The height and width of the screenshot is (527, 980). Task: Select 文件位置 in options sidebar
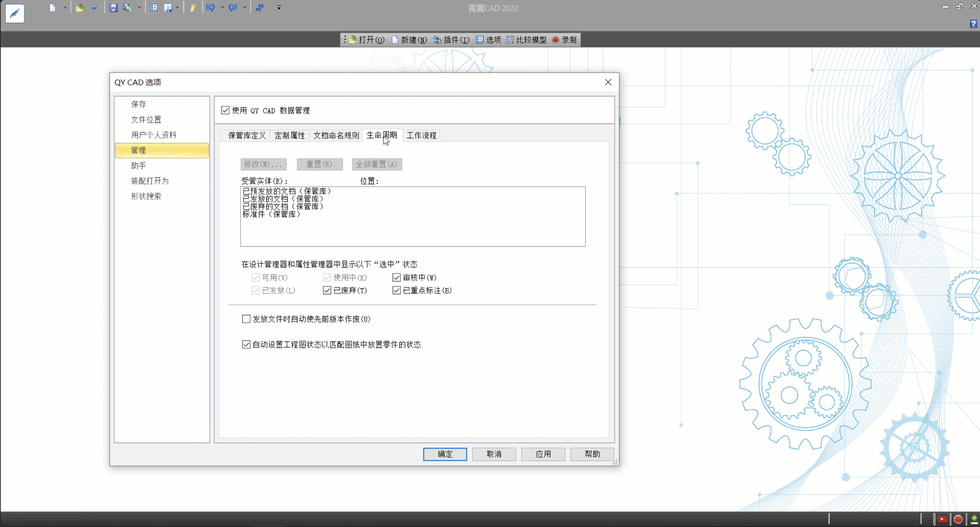coord(162,120)
